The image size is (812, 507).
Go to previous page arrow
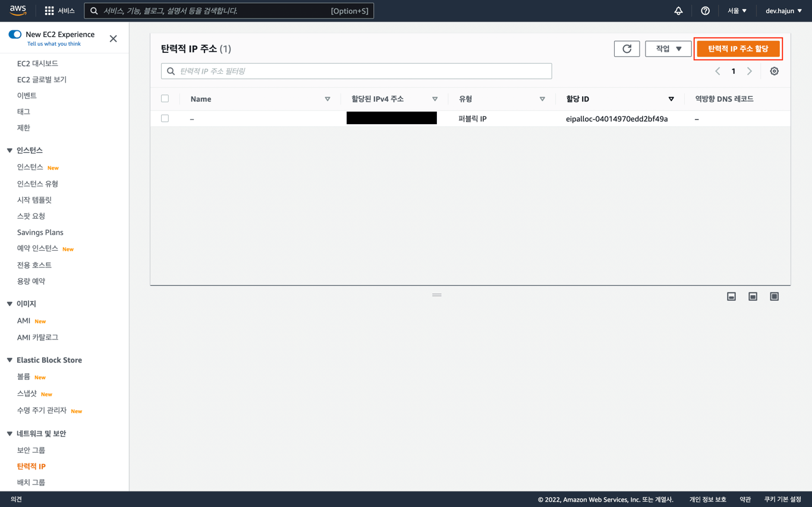(717, 71)
